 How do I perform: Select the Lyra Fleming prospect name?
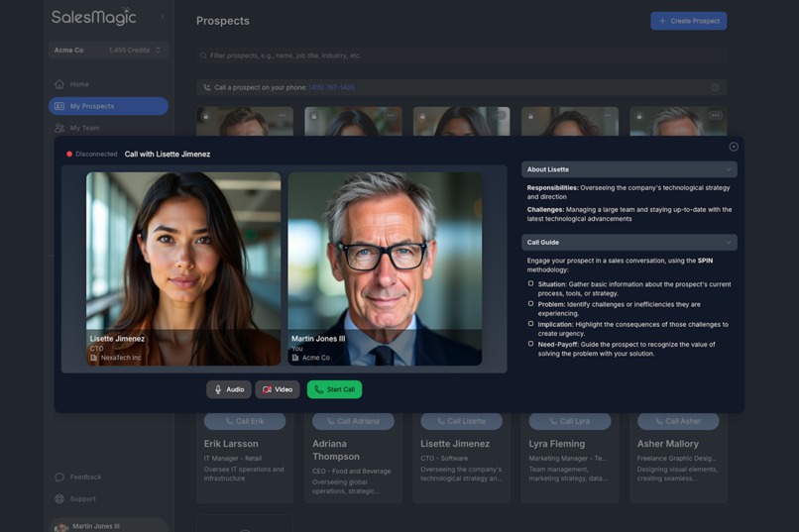pos(557,444)
